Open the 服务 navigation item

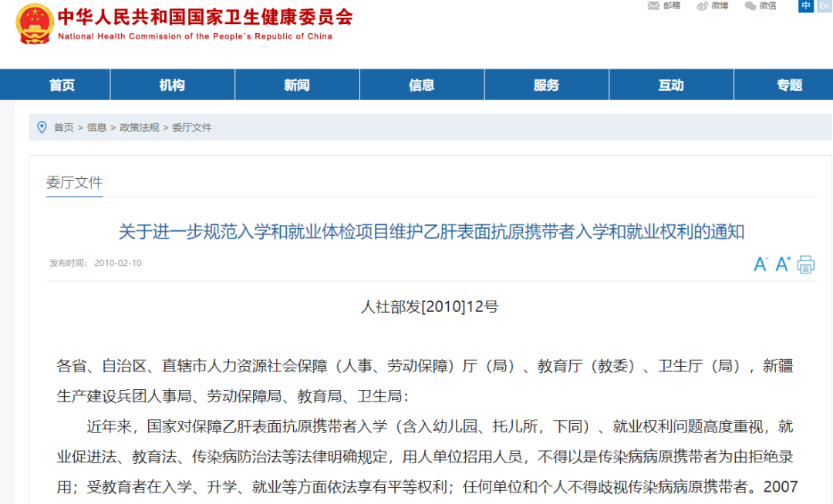click(546, 85)
